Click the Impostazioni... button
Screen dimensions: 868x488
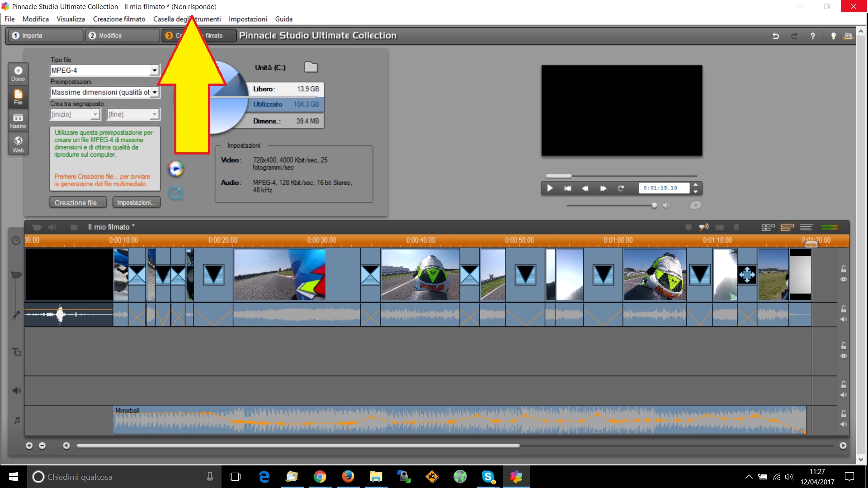point(136,202)
